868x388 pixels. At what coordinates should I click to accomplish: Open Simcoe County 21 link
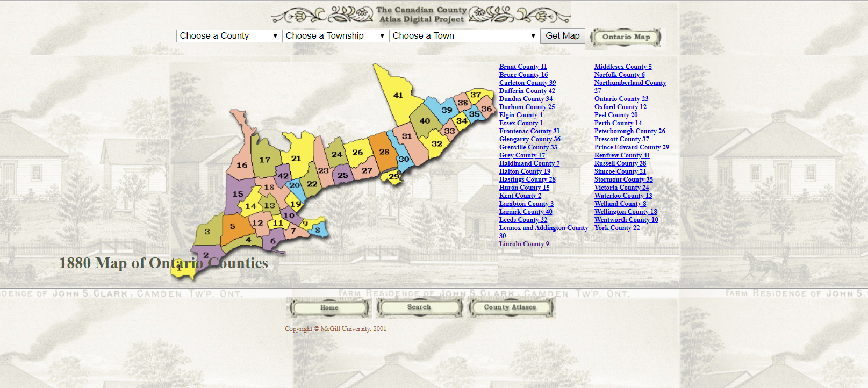coord(620,171)
